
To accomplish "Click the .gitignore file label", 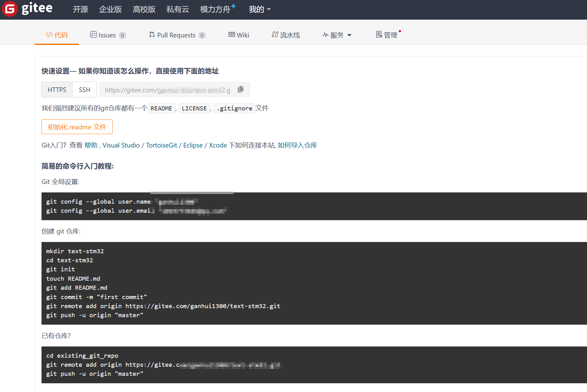I will (234, 108).
